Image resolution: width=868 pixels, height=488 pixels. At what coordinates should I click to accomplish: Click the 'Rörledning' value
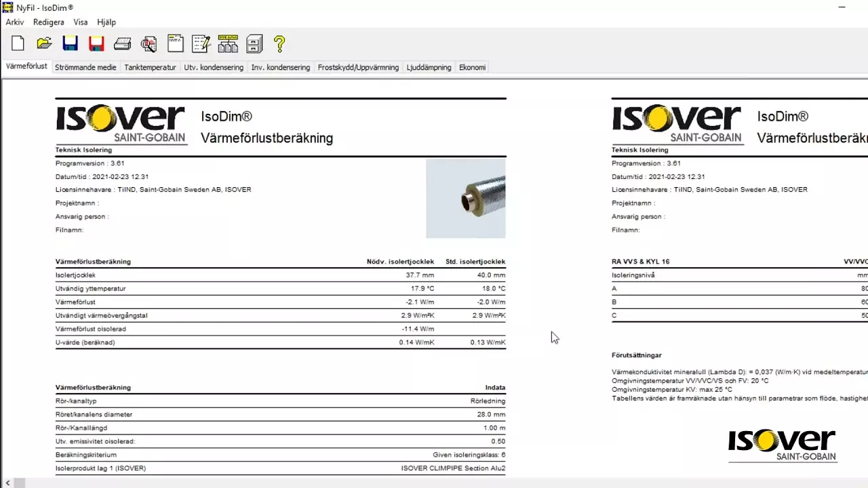tap(489, 401)
